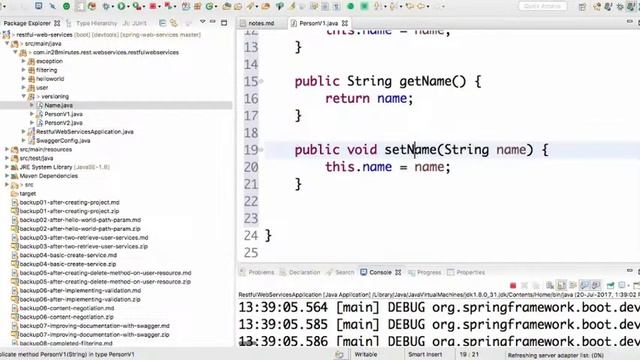Toggle Show Console When Standard Error Changes
The height and width of the screenshot is (360, 640).
(596, 285)
